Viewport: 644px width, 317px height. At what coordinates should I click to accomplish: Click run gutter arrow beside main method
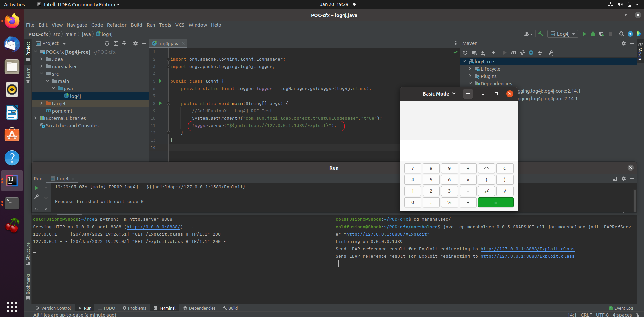pos(160,103)
